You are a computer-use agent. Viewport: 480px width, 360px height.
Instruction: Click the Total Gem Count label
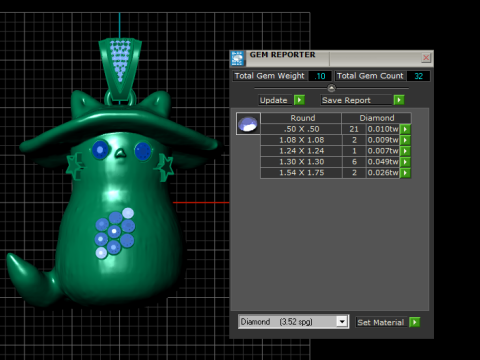coord(370,76)
